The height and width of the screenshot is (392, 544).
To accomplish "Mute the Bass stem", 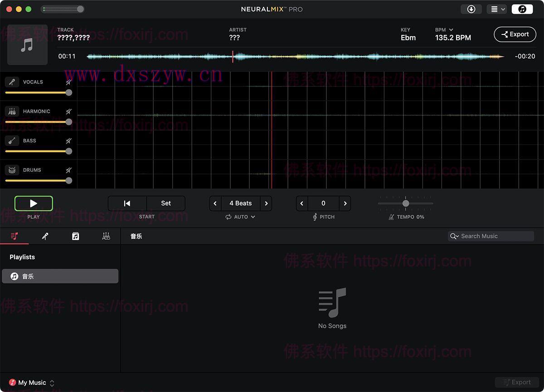I will [x=68, y=141].
